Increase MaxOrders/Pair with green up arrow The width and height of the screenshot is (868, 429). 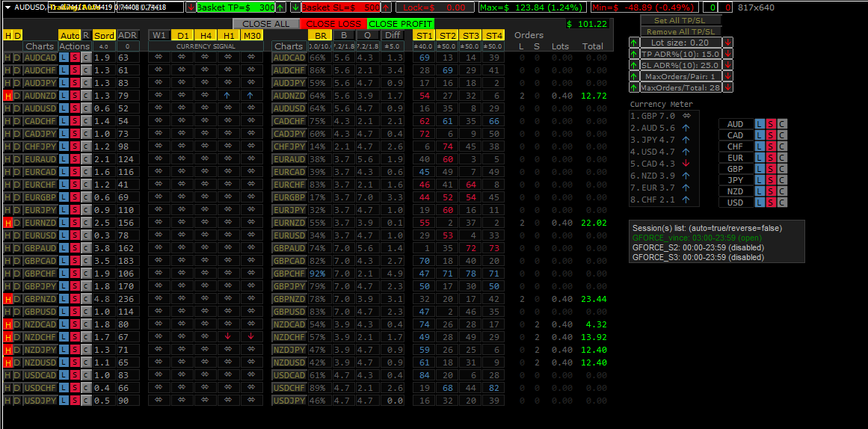click(634, 76)
